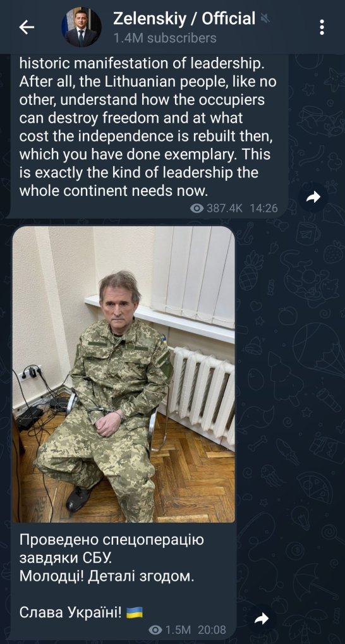Image resolution: width=345 pixels, height=644 pixels.
Task: Tap the eye icon next to 387.4K
Action: pyautogui.click(x=197, y=209)
